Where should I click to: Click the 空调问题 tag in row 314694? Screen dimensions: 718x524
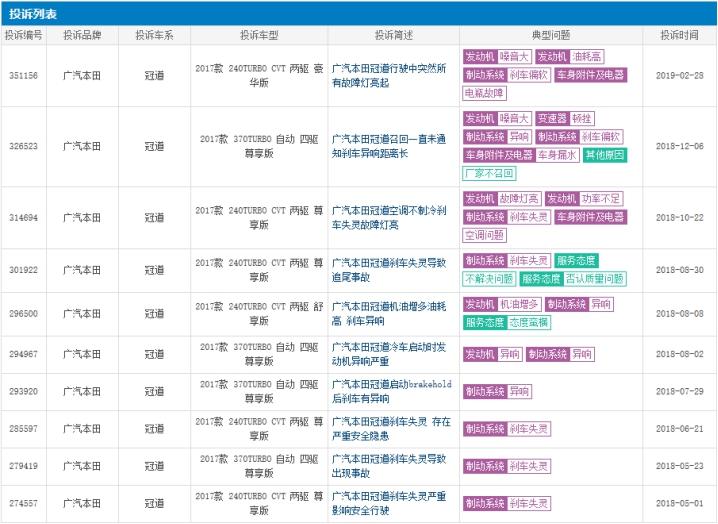(x=484, y=235)
